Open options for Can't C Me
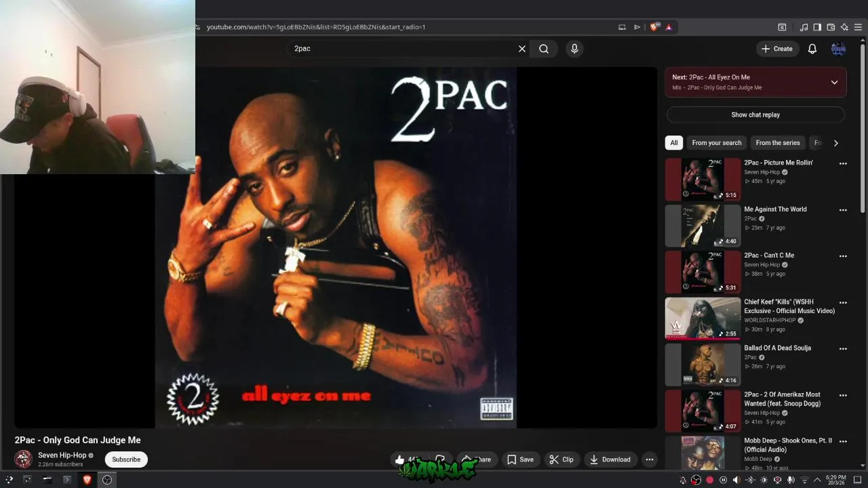 843,256
